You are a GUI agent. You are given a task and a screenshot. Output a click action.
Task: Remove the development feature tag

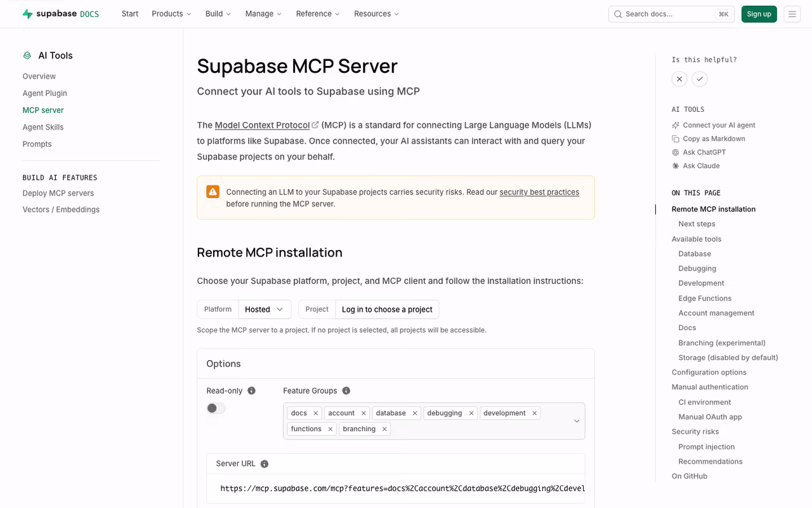click(535, 413)
